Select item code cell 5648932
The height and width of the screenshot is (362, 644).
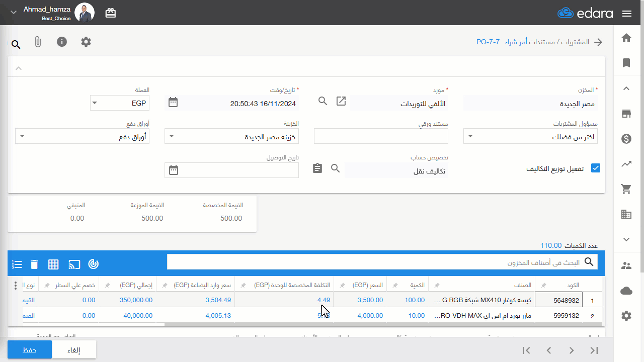point(558,300)
